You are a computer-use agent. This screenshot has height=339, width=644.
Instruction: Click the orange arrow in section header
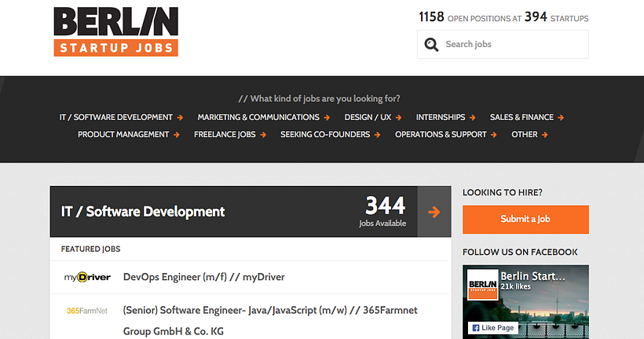click(434, 212)
